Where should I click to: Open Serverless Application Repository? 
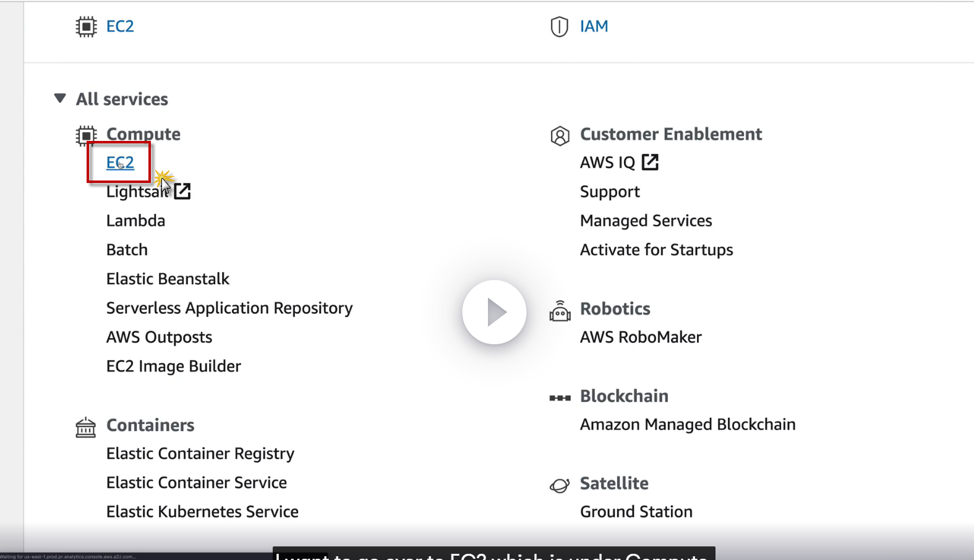[229, 308]
